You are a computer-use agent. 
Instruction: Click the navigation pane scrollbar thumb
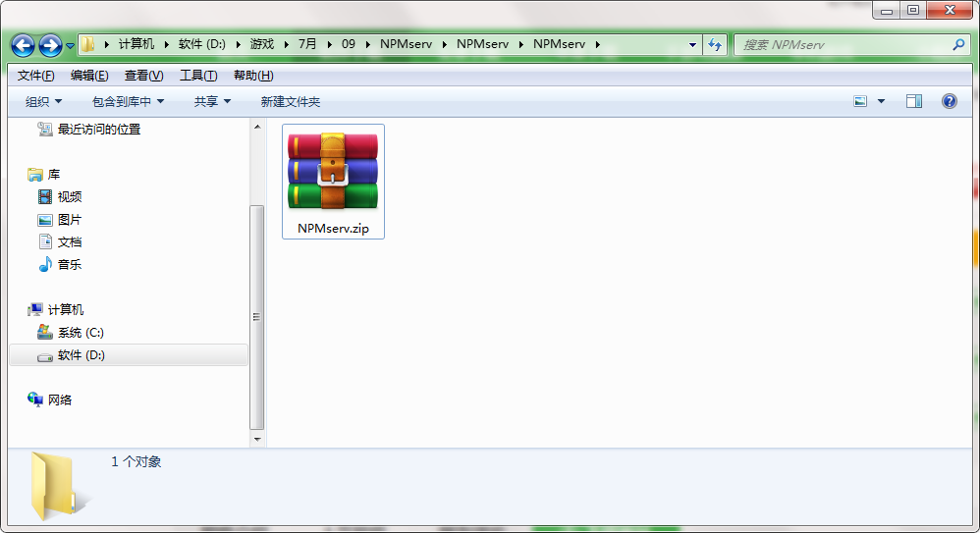(x=257, y=317)
